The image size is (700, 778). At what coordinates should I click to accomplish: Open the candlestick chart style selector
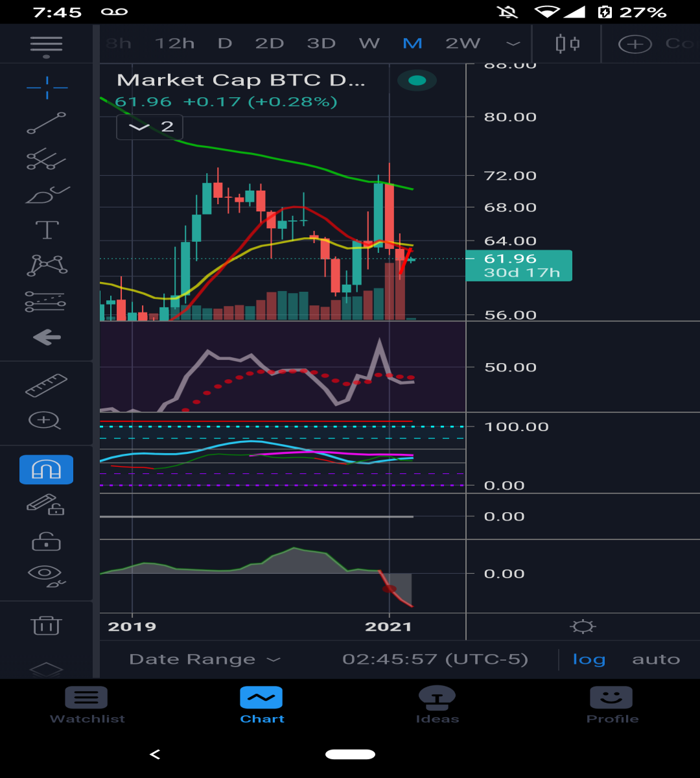(567, 44)
